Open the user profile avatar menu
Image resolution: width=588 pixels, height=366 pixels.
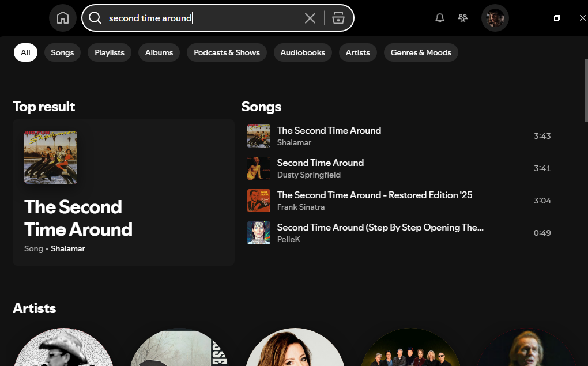495,18
